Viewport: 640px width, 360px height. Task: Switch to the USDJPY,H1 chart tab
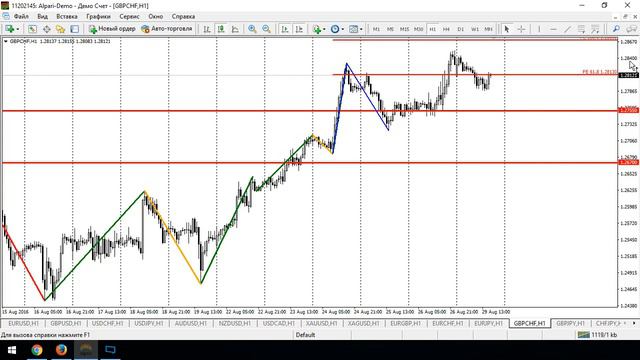click(x=149, y=323)
